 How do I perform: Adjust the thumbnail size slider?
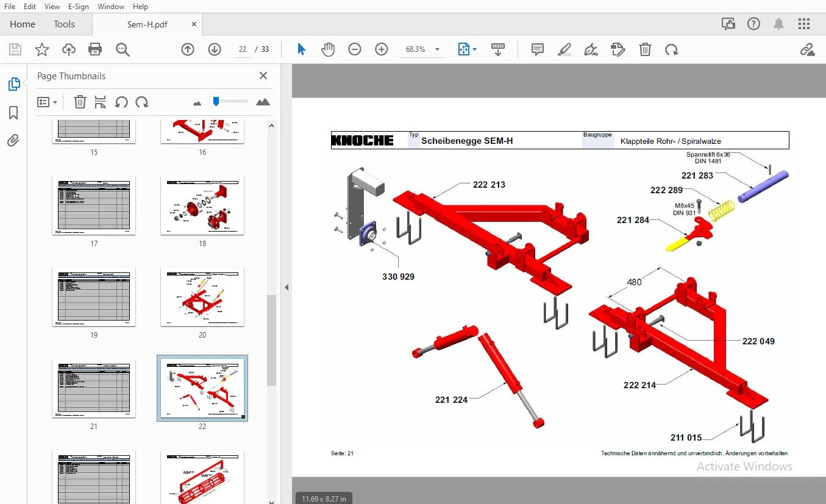216,101
